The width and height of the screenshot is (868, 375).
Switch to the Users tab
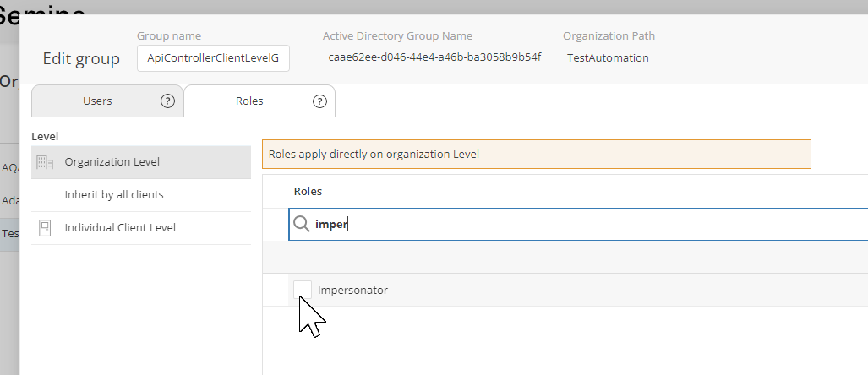click(97, 101)
